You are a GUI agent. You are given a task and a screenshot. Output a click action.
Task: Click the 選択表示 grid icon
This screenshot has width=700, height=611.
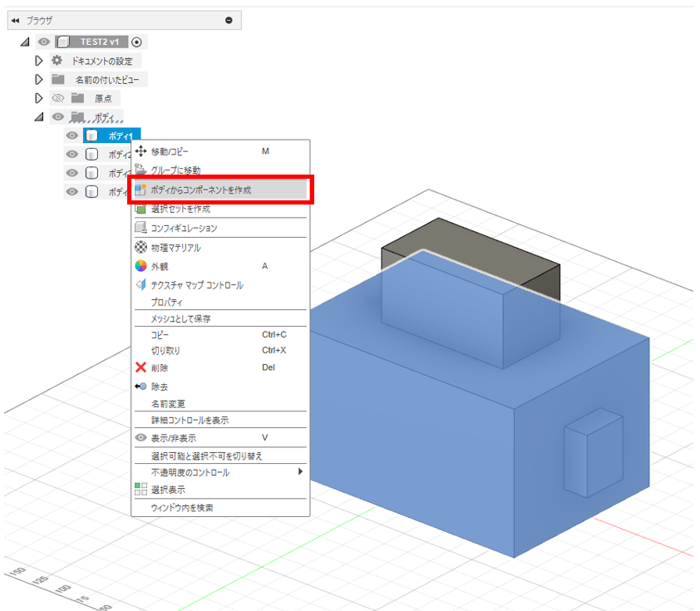(x=140, y=489)
